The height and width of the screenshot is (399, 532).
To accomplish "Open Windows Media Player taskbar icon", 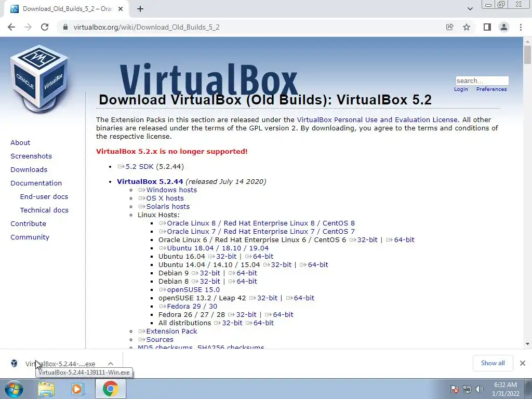I will point(78,389).
